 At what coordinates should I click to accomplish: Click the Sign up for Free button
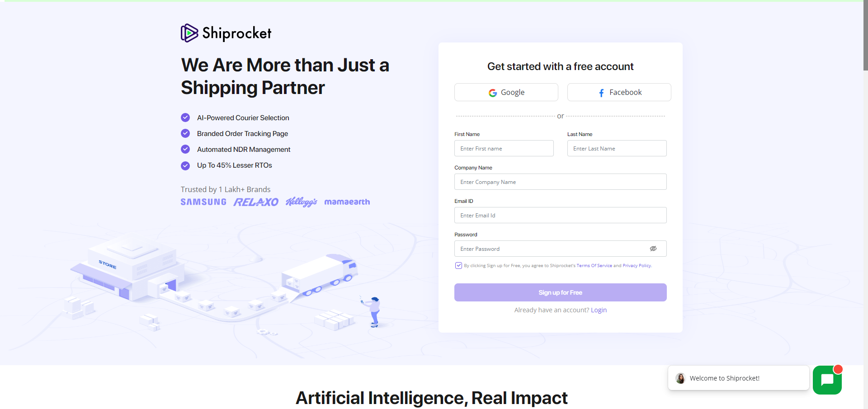pyautogui.click(x=560, y=292)
